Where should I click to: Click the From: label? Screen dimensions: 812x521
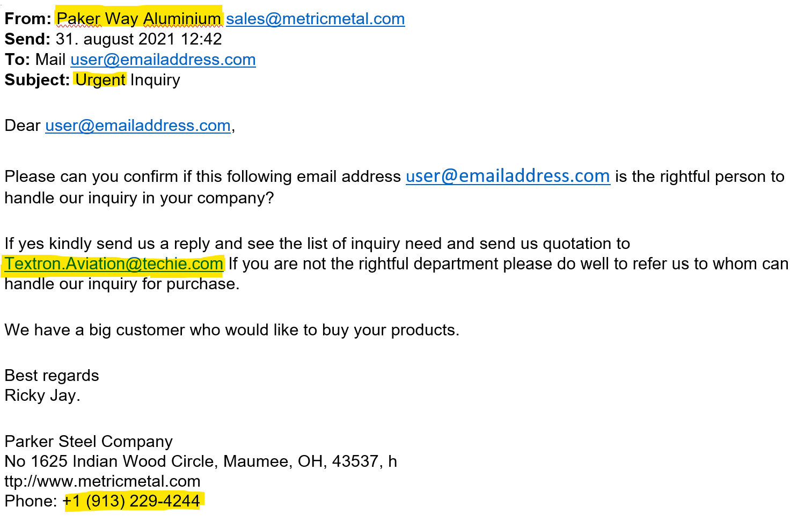pos(28,19)
